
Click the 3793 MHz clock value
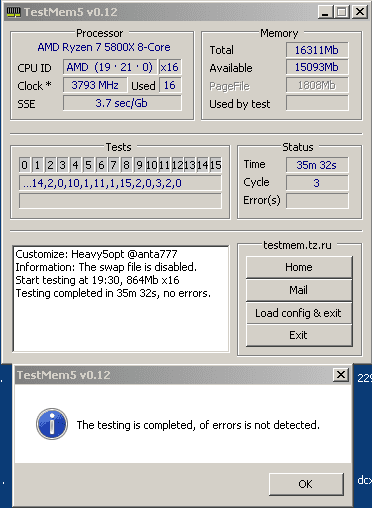[95, 85]
